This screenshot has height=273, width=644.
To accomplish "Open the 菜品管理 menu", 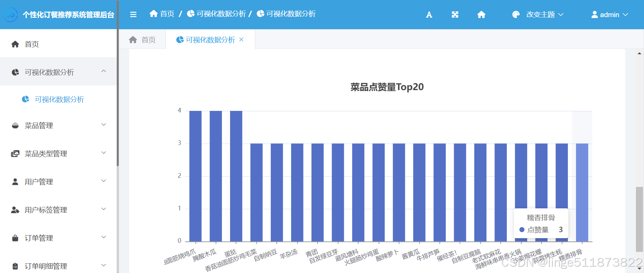I will (x=58, y=126).
